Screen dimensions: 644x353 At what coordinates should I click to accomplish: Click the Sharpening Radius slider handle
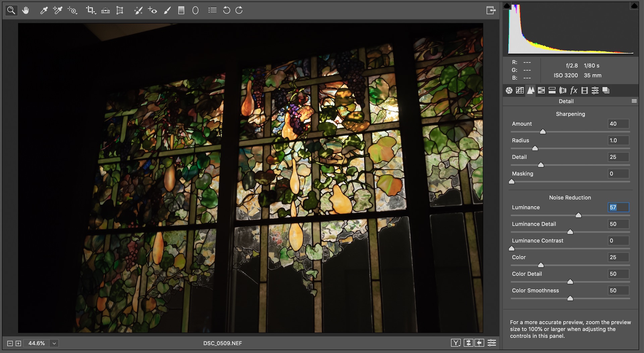tap(535, 148)
